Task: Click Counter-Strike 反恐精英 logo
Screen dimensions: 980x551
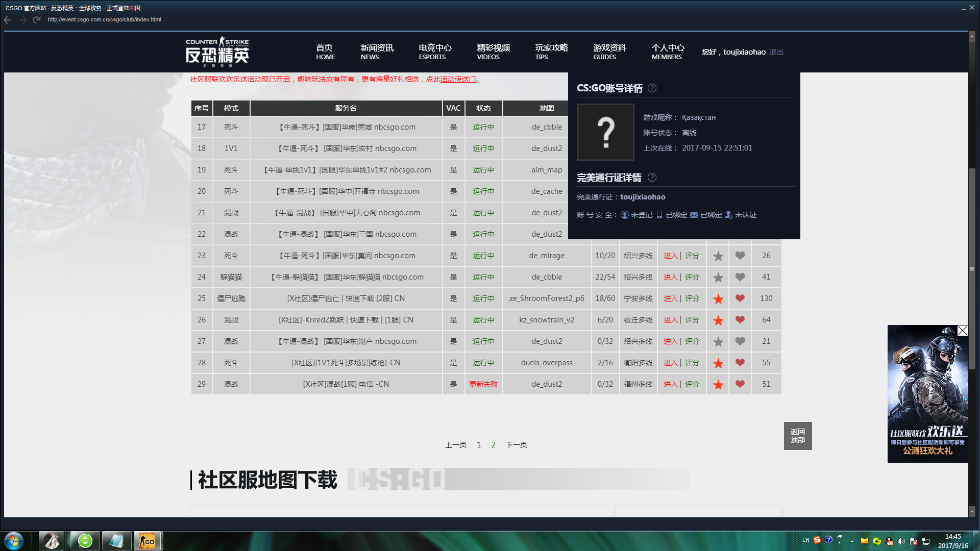Action: pos(217,52)
